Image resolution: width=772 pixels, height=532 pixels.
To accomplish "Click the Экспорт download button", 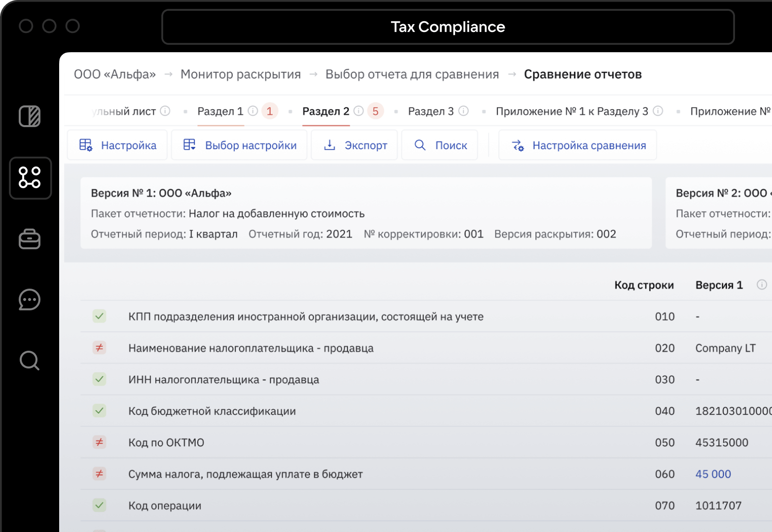I will pyautogui.click(x=354, y=145).
